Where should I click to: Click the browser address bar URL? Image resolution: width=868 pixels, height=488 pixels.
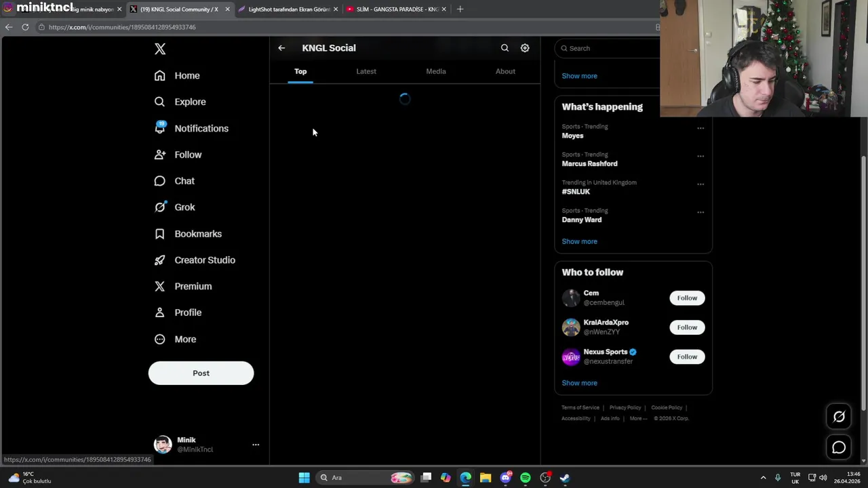coord(122,27)
